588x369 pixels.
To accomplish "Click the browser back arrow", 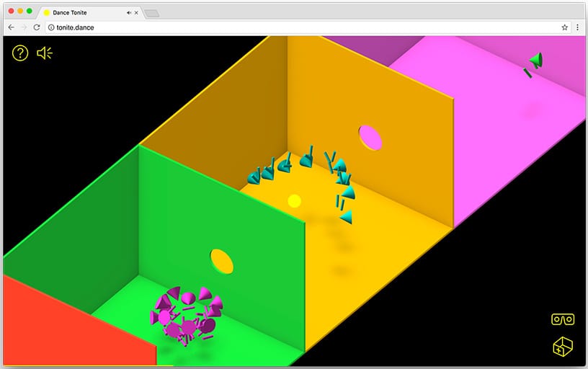I will [11, 27].
